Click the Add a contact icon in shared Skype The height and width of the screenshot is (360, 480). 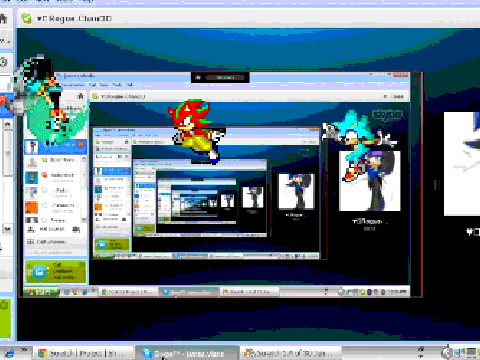(31, 229)
